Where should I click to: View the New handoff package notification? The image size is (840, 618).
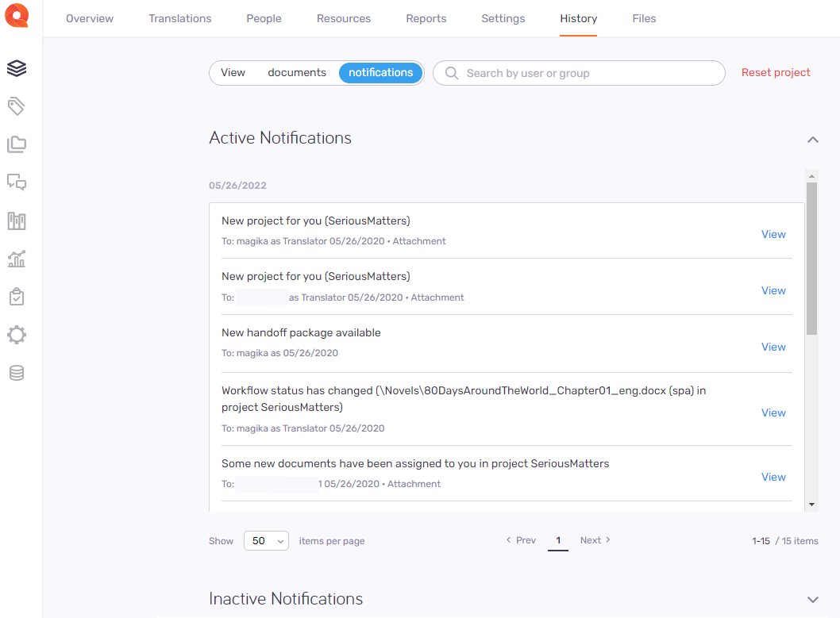coord(773,347)
